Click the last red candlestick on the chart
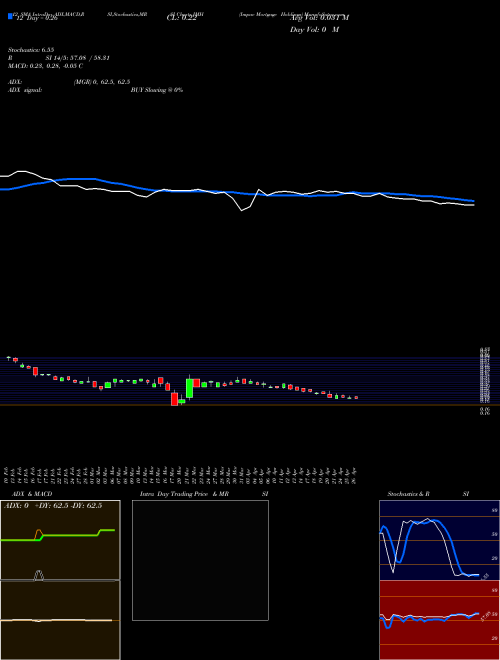 coord(356,397)
